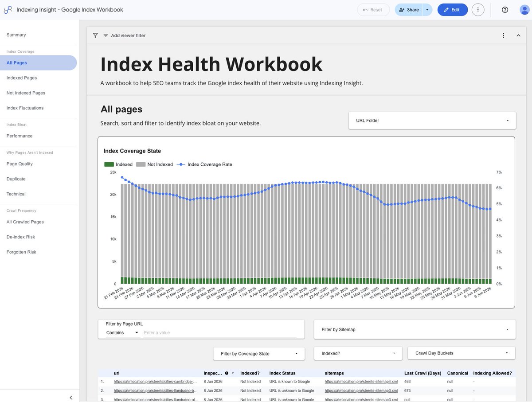Click the Indexed? column header in table

pos(250,373)
